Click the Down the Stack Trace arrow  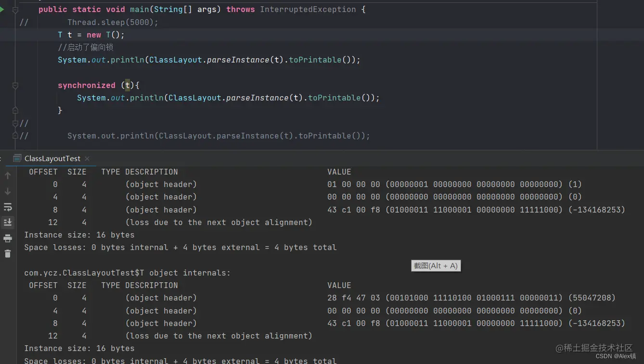8,191
